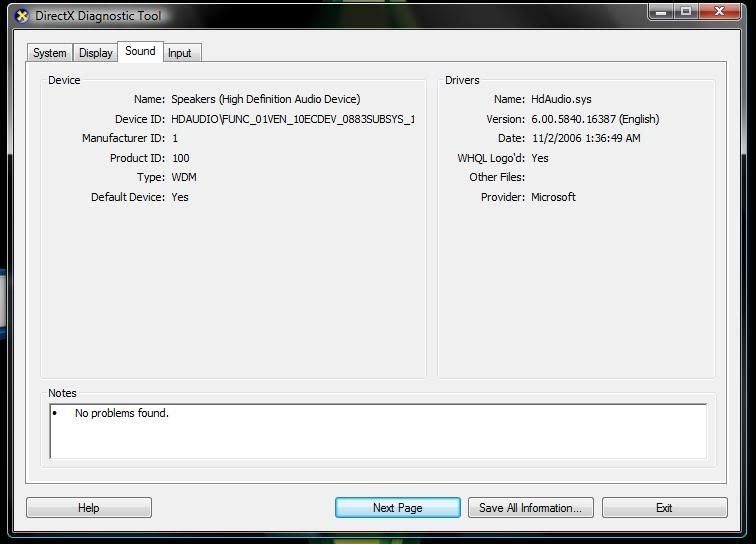Open the Display tab
This screenshot has height=544, width=756.
95,53
